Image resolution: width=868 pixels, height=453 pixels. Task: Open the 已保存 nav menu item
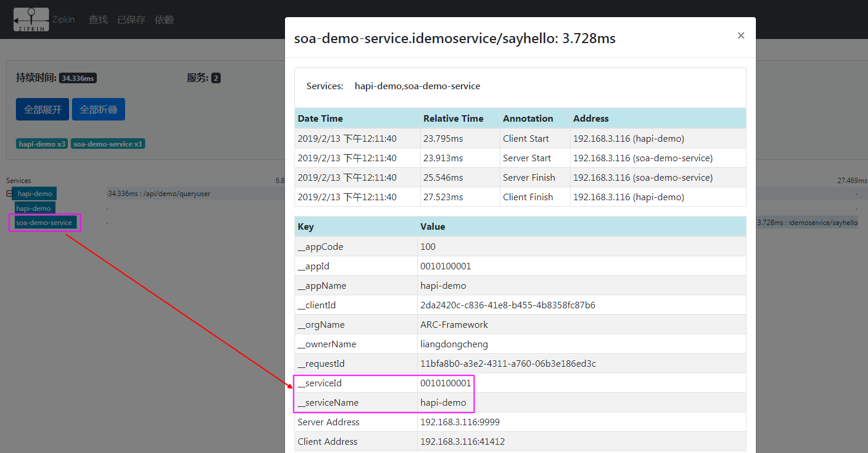(131, 19)
